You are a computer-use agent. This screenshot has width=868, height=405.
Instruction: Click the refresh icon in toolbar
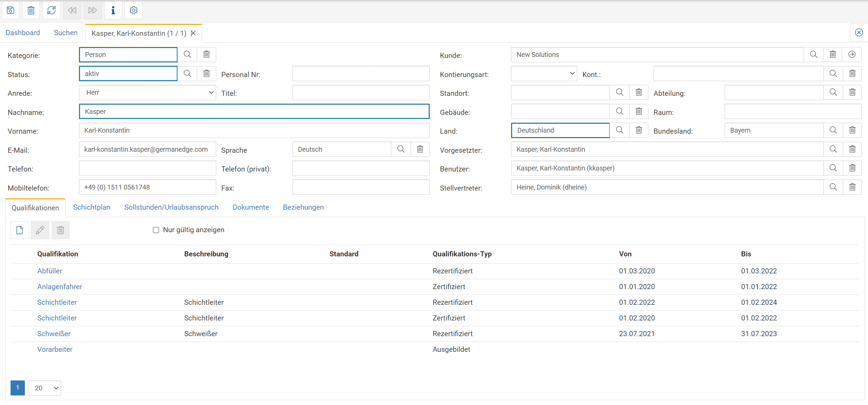[51, 10]
